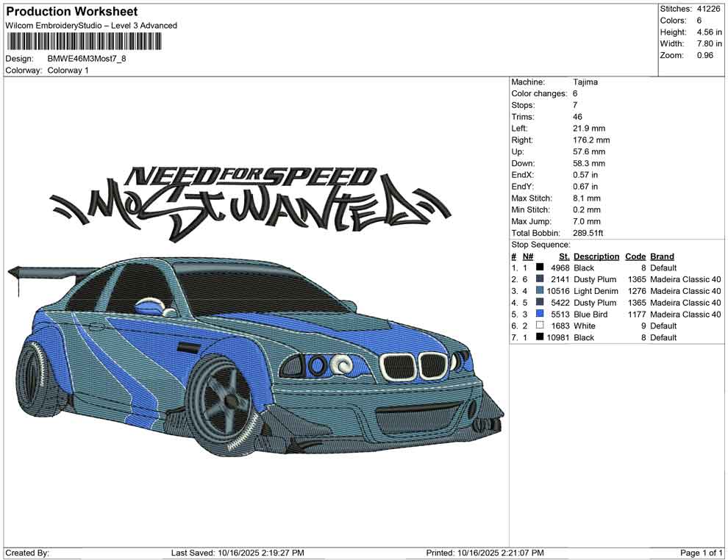Click the Colors value 6
The image size is (728, 560).
point(699,21)
